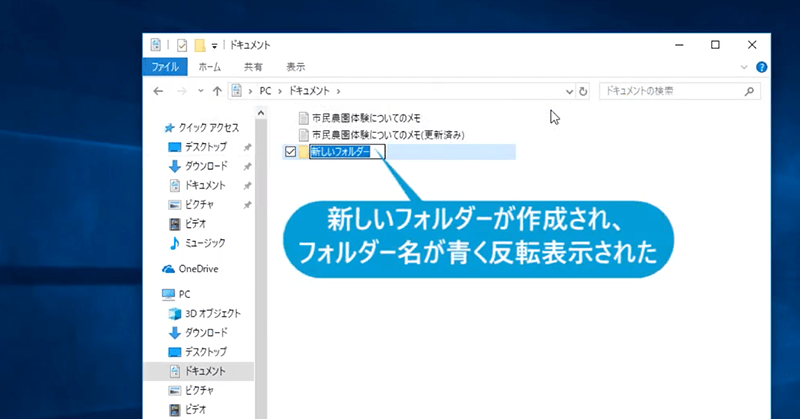Open OneDrive in the navigation pane
Screen dimensions: 800x419
pyautogui.click(x=198, y=269)
